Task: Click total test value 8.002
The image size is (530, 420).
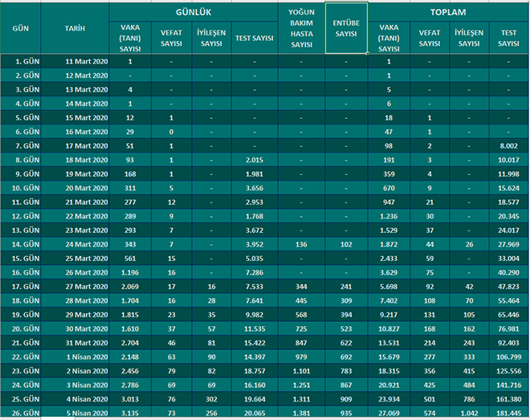Action: point(508,146)
